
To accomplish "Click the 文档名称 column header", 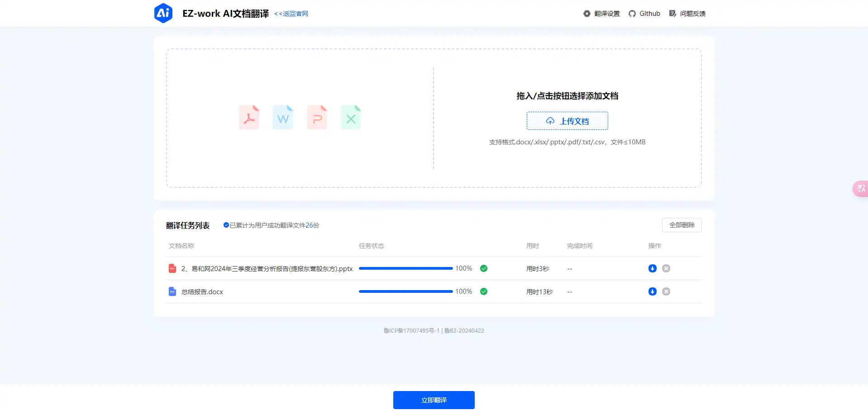I will 181,246.
